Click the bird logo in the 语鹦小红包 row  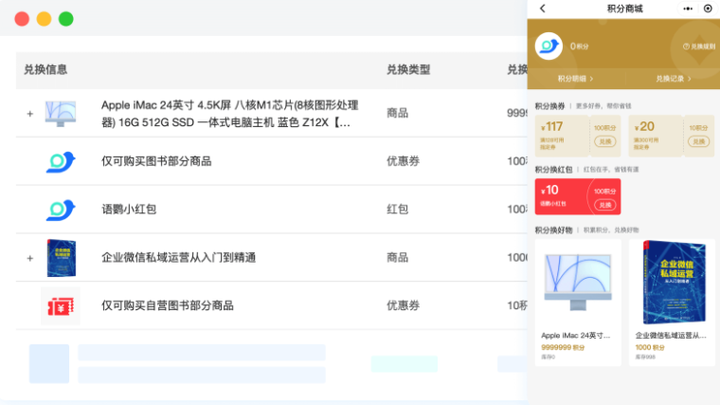[61, 209]
